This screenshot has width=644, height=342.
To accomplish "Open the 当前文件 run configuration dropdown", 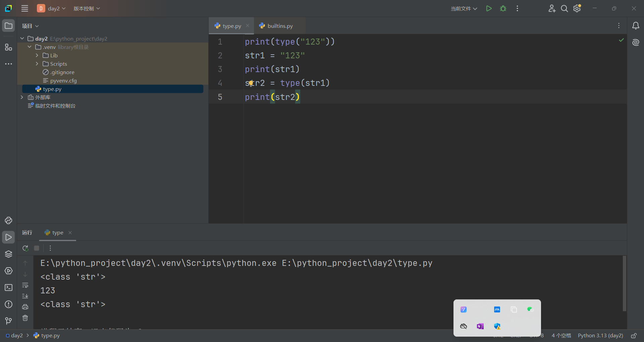I will point(464,8).
